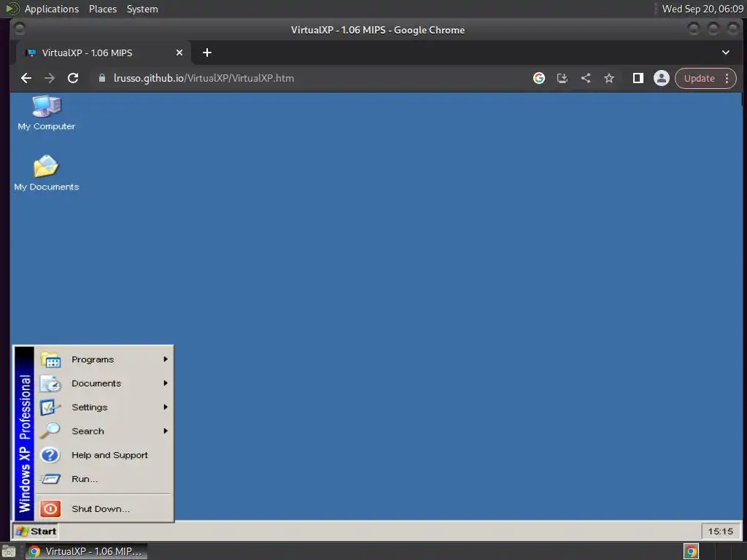Select Programs in the Start menu
The height and width of the screenshot is (560, 747).
[104, 359]
